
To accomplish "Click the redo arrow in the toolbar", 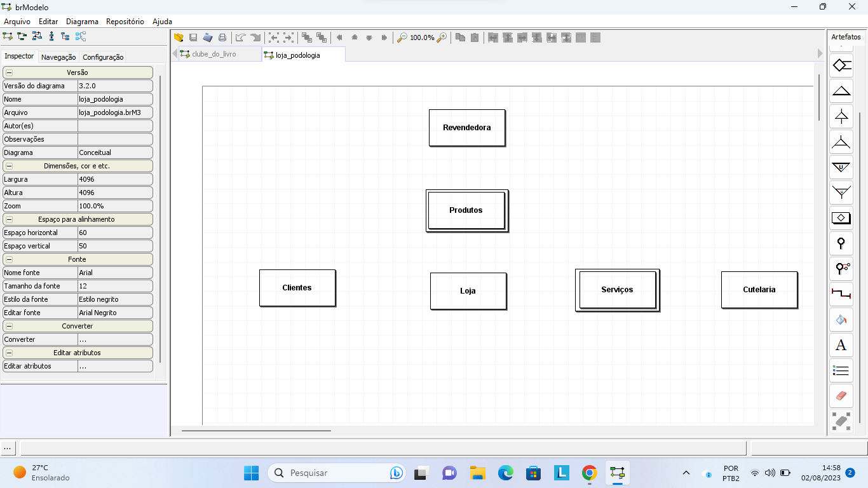I will pyautogui.click(x=255, y=37).
